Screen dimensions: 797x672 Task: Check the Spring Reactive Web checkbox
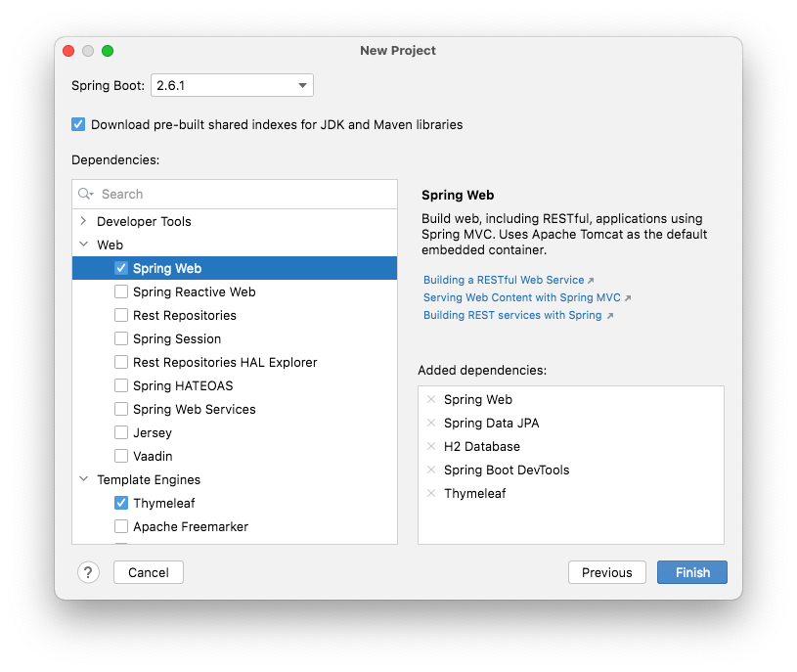(121, 291)
